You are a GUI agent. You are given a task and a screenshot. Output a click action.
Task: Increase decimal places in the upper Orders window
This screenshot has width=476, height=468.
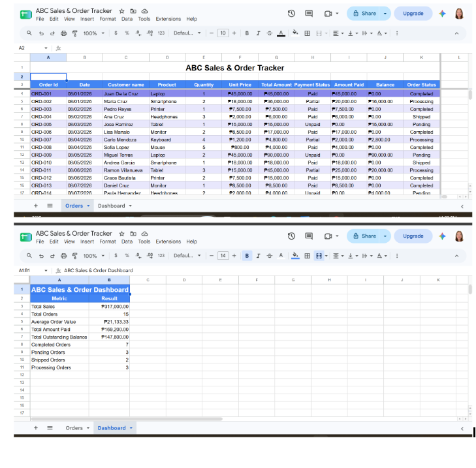[x=150, y=33]
